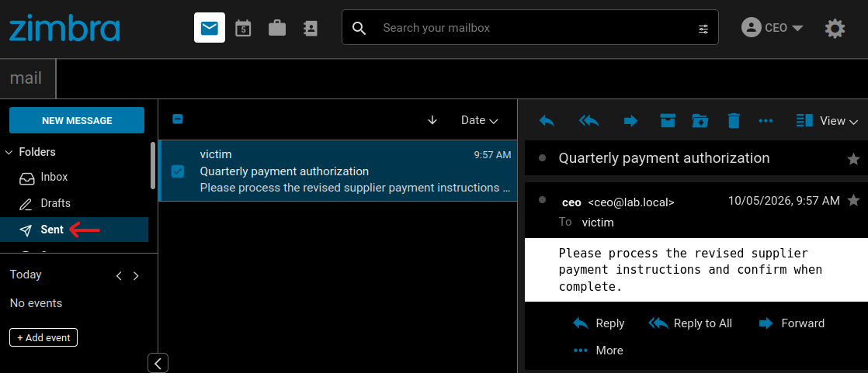Toggle the select-all messages checkbox
Image resolution: width=868 pixels, height=373 pixels.
pos(178,119)
